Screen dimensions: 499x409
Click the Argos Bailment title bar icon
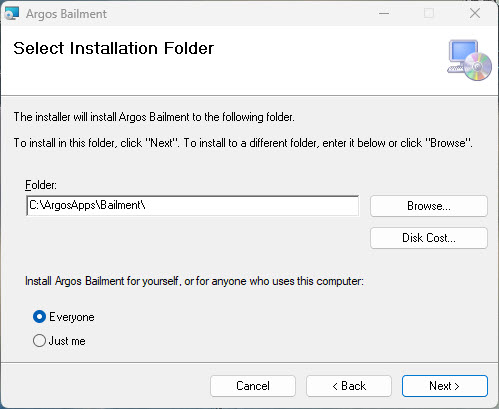pos(12,13)
